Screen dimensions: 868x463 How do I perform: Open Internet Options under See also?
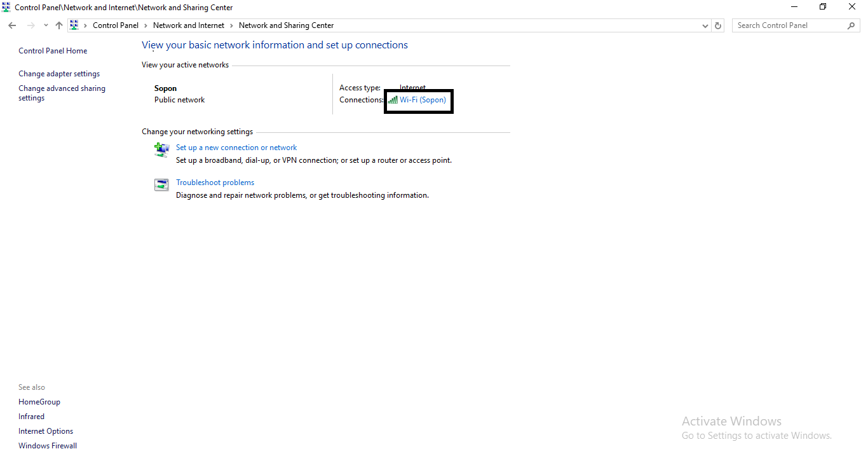tap(46, 431)
